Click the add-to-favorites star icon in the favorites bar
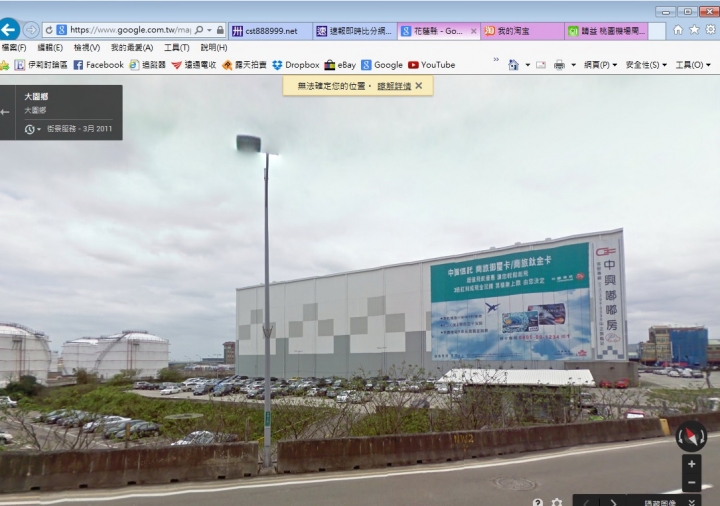Viewport: 720px width, 506px height. 5,65
